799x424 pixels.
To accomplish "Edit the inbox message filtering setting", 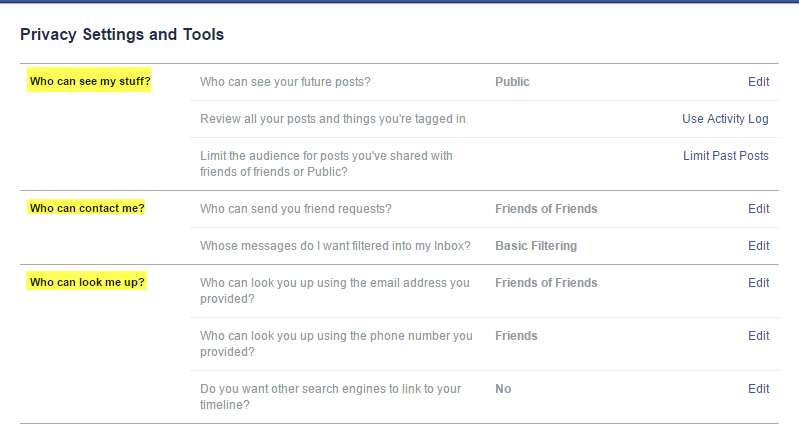I will (x=758, y=246).
